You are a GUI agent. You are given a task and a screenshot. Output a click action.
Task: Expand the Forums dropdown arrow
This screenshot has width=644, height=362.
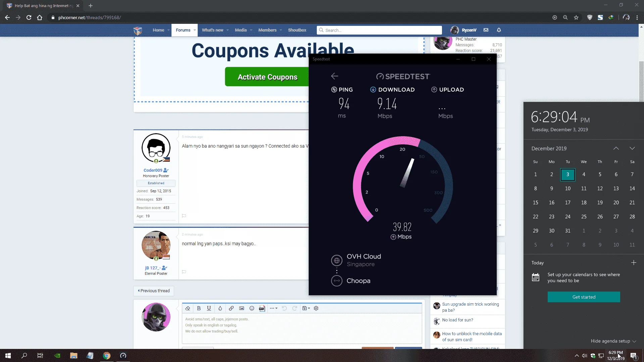click(195, 30)
